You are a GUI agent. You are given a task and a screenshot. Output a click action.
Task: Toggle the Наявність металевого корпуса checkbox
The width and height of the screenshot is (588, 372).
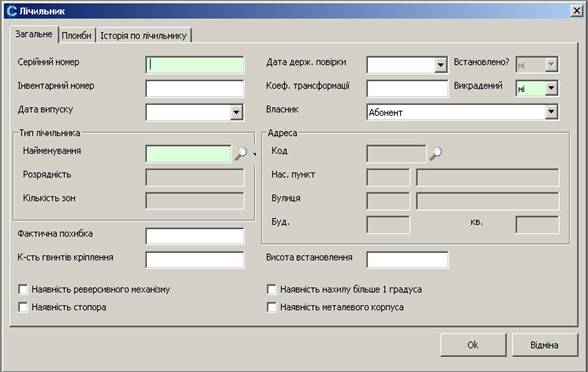click(272, 307)
